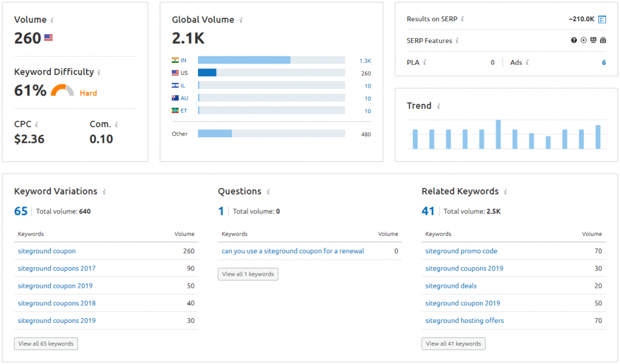Click View all 65 keywords button
The height and width of the screenshot is (364, 620).
tap(46, 343)
